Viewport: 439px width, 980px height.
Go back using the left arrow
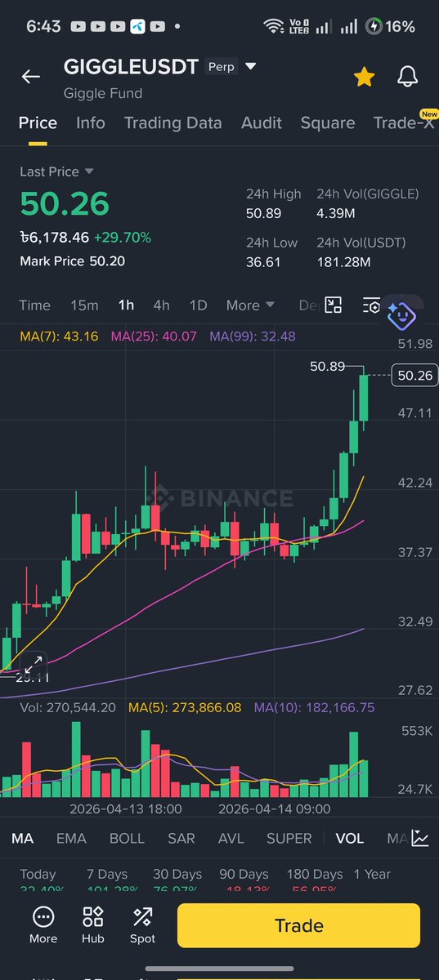[x=31, y=77]
